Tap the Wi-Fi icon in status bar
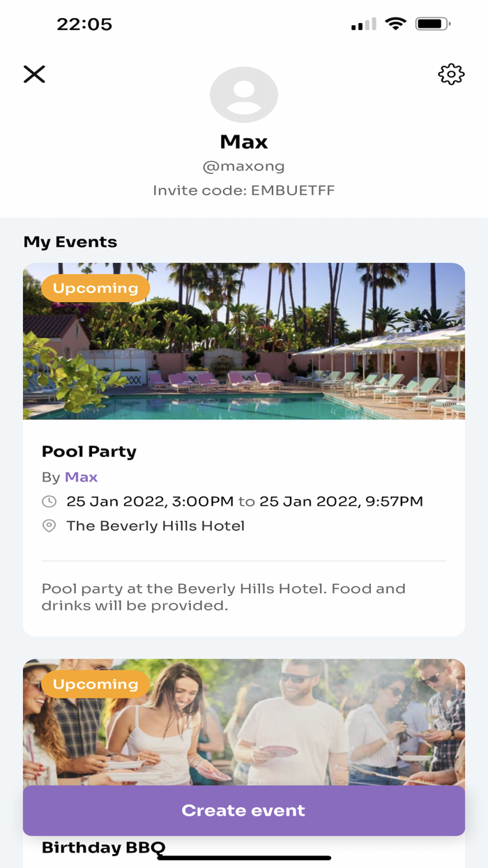 pyautogui.click(x=397, y=24)
